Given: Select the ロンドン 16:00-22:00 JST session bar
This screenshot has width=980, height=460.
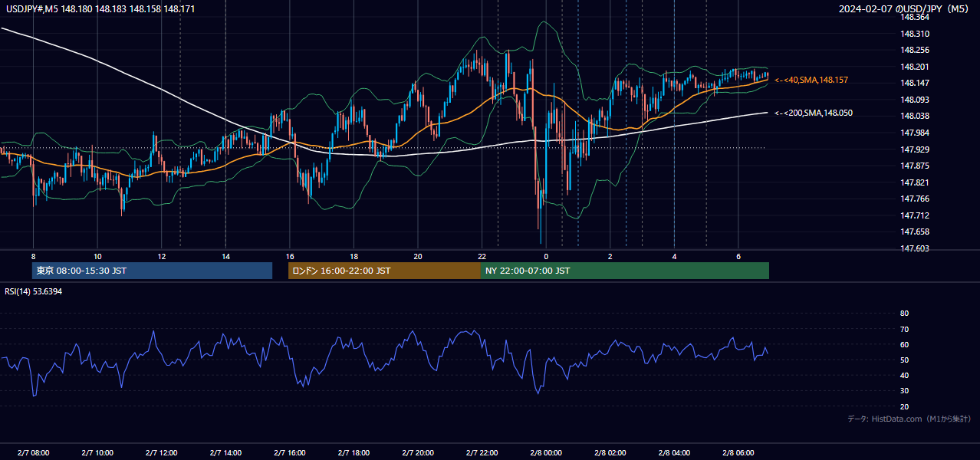Looking at the screenshot, I should [384, 271].
